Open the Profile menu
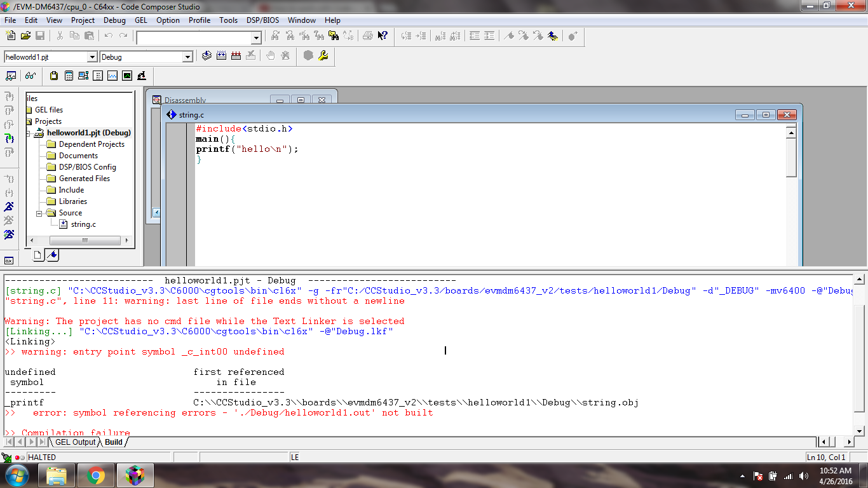Image resolution: width=868 pixels, height=488 pixels. [x=199, y=20]
